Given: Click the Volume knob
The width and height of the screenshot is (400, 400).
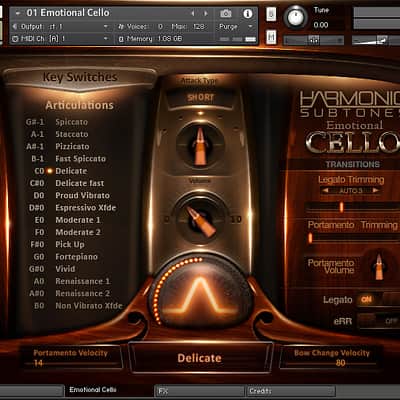Looking at the screenshot, I should tap(200, 219).
